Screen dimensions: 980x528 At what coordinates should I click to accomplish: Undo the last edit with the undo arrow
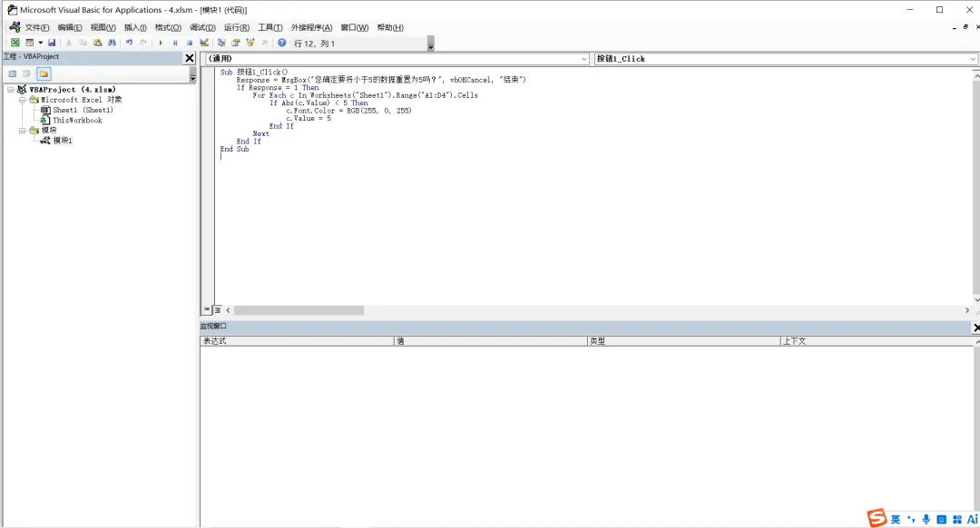click(129, 43)
